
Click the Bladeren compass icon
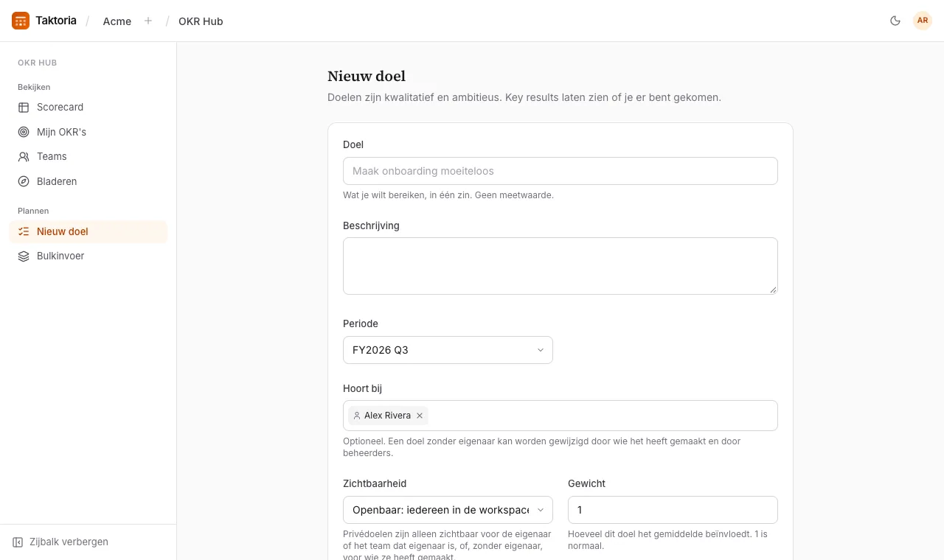[x=24, y=182]
